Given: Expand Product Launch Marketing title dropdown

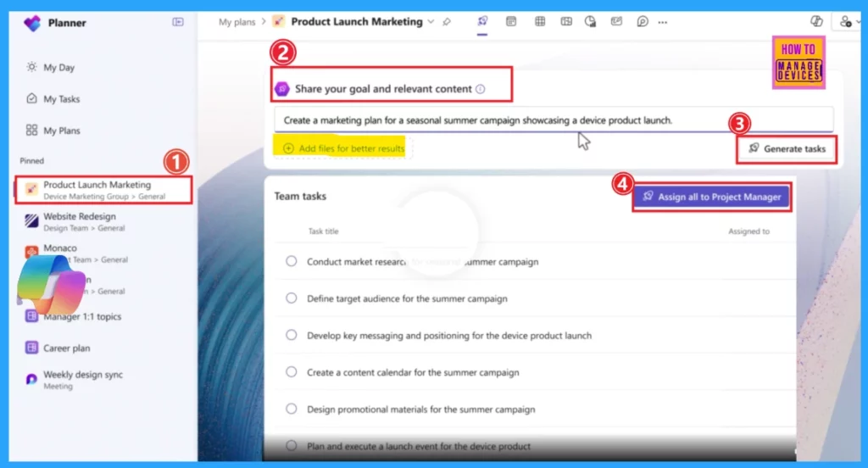Looking at the screenshot, I should point(431,21).
